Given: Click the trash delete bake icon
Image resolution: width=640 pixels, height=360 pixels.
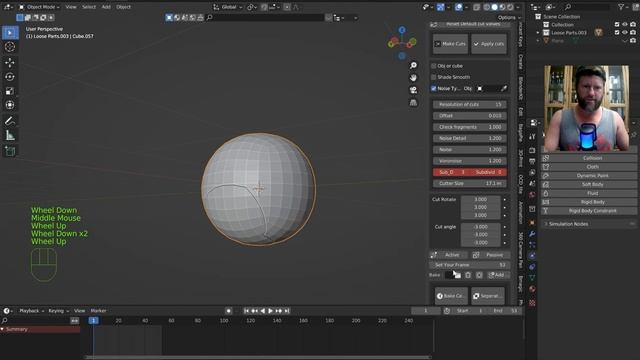Looking at the screenshot, I should (468, 275).
